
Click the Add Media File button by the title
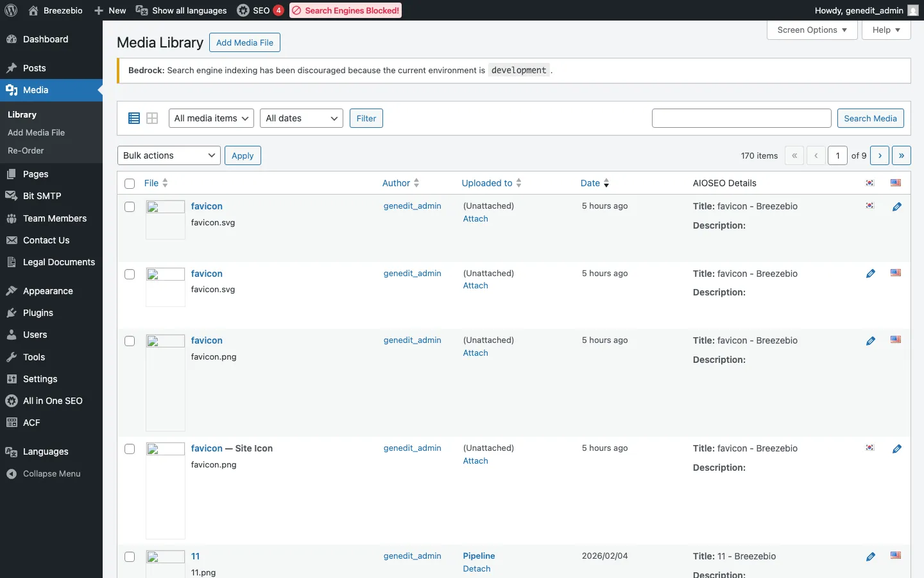coord(244,42)
